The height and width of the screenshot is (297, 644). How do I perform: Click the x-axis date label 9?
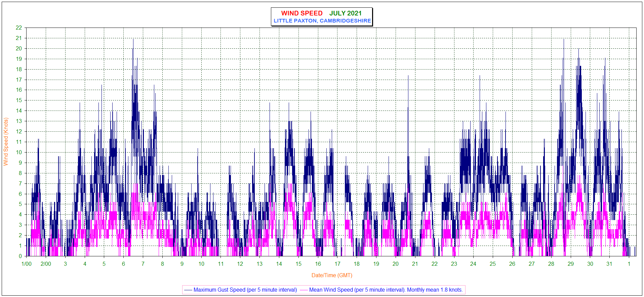point(182,264)
